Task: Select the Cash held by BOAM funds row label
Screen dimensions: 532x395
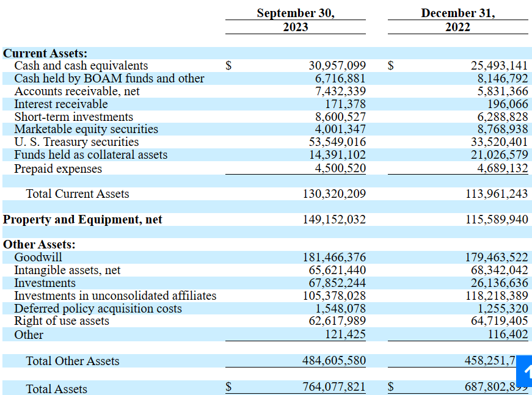Action: pyautogui.click(x=109, y=79)
